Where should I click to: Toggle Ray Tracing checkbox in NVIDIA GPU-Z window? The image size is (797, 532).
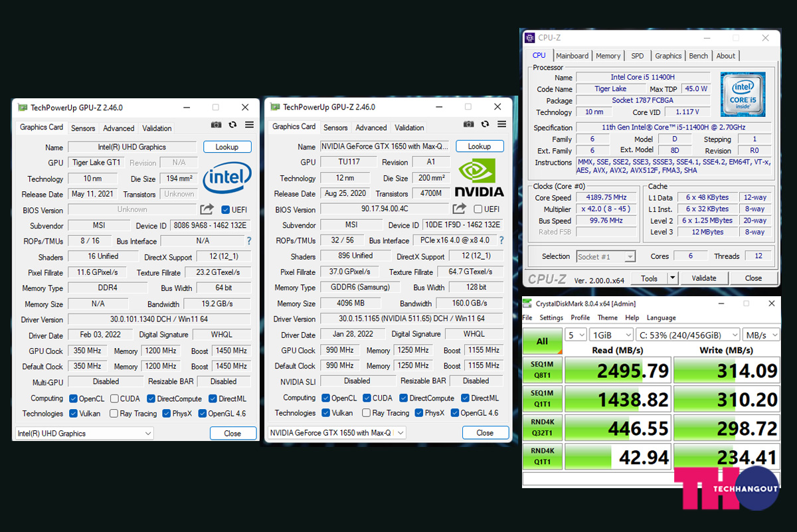(367, 412)
